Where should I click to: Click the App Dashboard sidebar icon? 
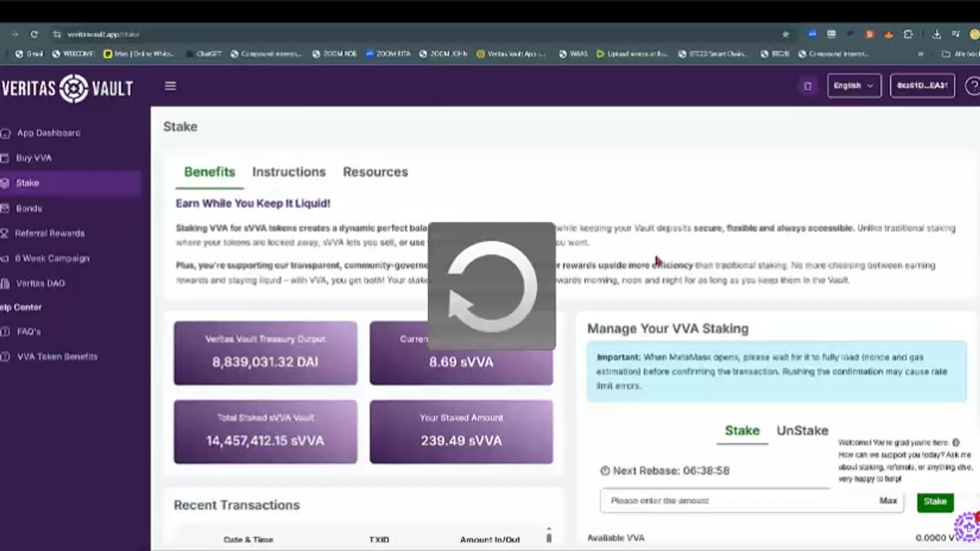click(6, 133)
